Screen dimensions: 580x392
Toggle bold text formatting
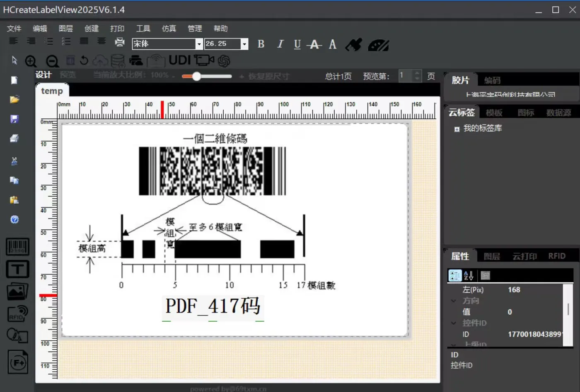(x=261, y=44)
